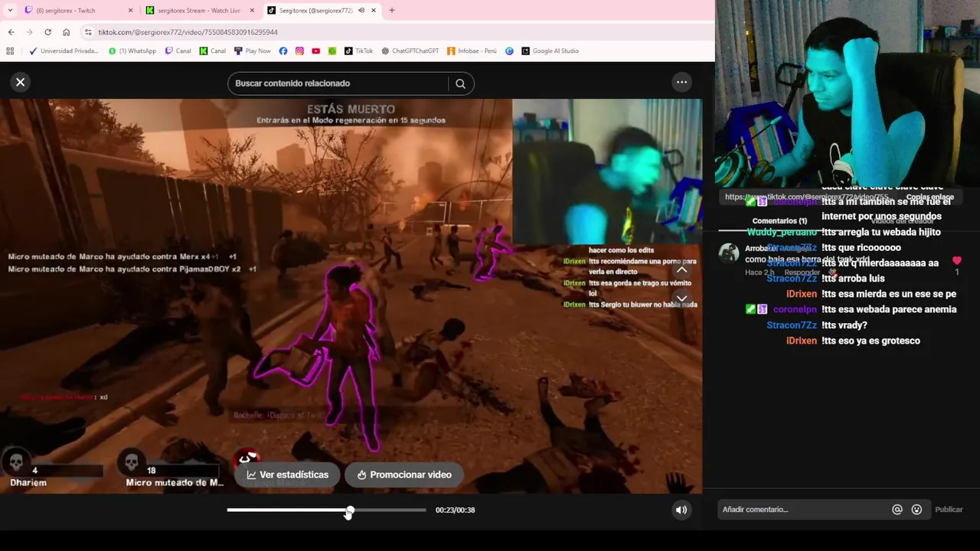
Task: Open the YouTube bookmark icon
Action: 315,51
